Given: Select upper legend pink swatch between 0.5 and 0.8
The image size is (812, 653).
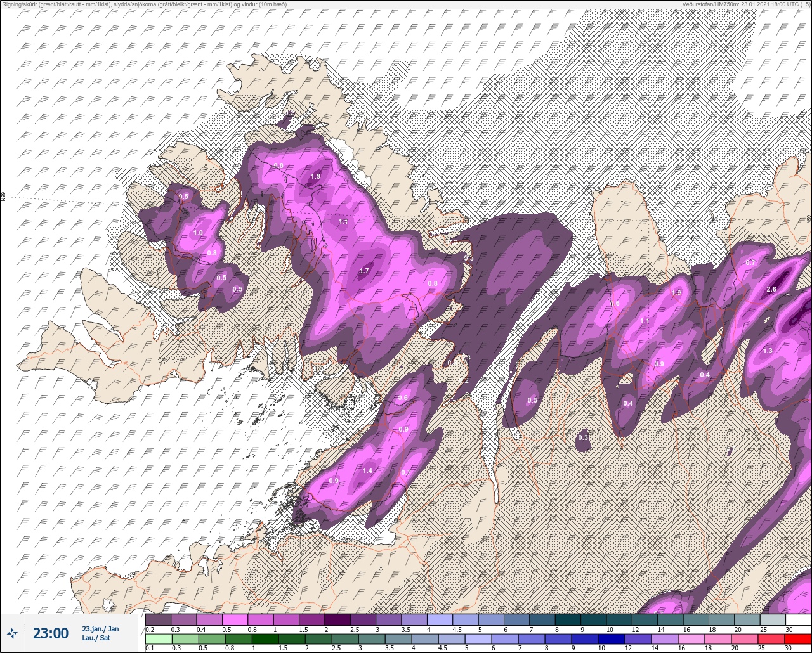Looking at the screenshot, I should click(235, 619).
